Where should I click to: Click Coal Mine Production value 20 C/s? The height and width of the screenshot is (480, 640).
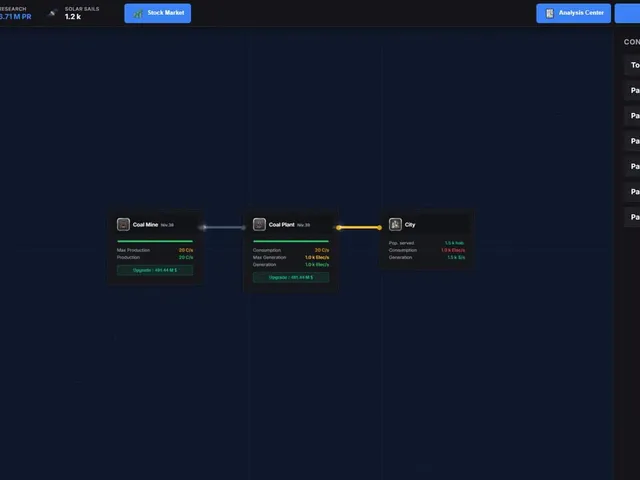[186, 258]
